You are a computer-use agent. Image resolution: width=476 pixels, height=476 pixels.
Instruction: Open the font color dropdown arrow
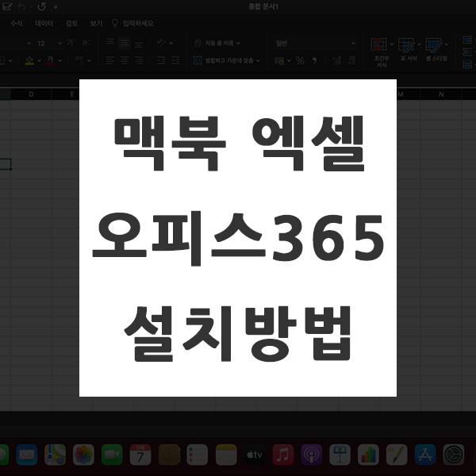coord(60,61)
